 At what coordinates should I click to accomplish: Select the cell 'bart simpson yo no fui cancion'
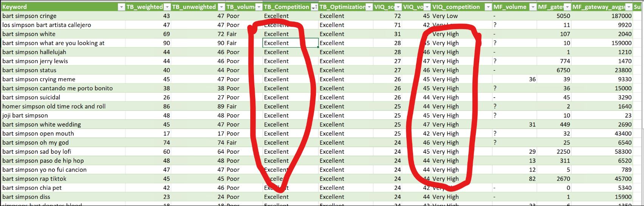point(63,170)
